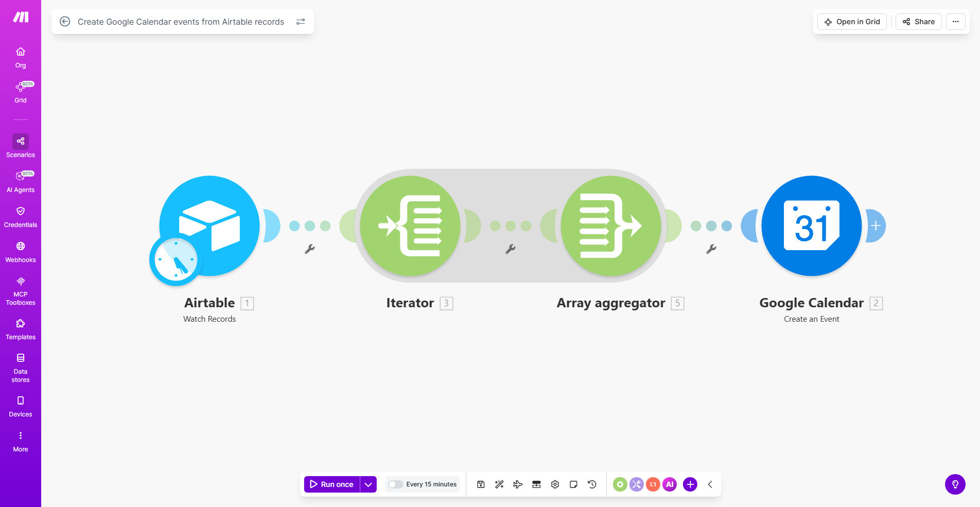Screen dimensions: 980x507
Task: Select the Google Calendar module
Action: pyautogui.click(x=812, y=225)
